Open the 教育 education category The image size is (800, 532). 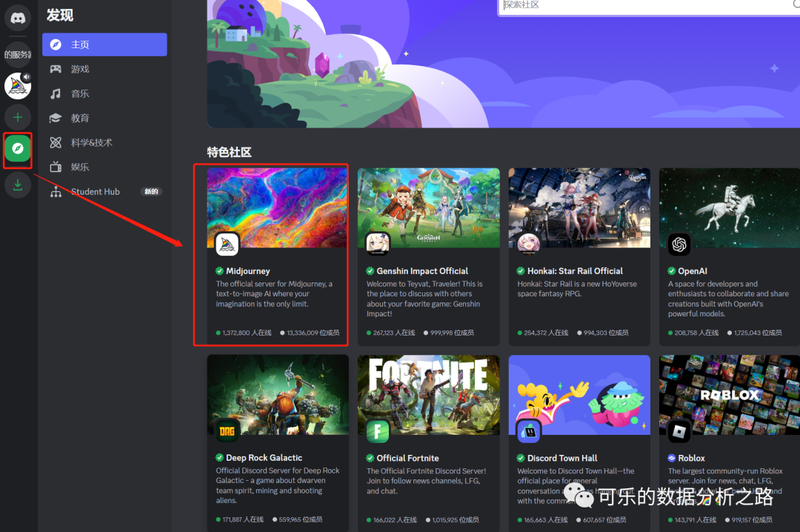(104, 118)
